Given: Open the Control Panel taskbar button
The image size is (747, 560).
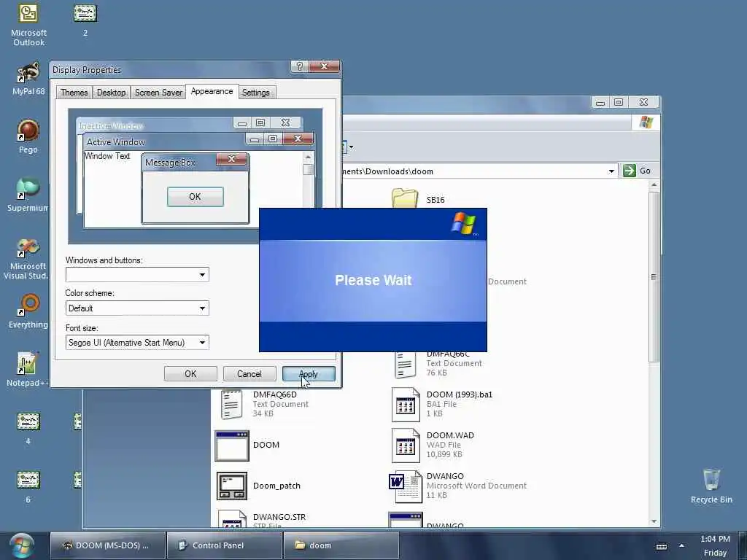Looking at the screenshot, I should click(225, 545).
